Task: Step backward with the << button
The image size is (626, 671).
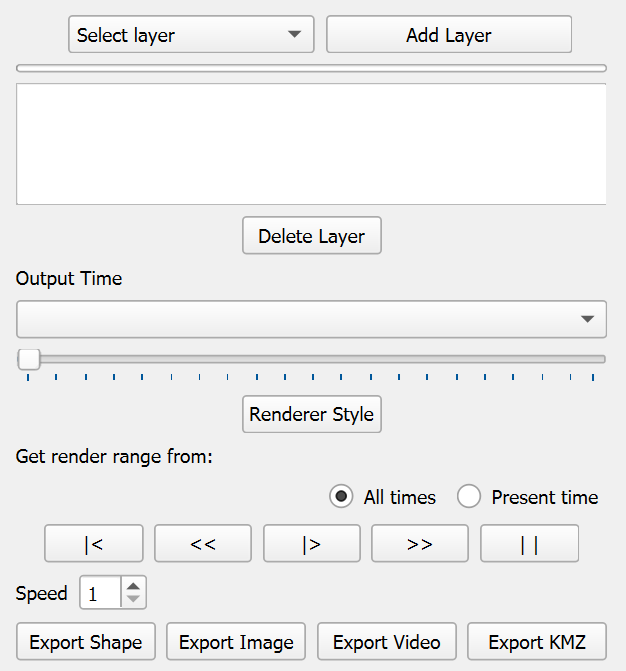Action: point(203,544)
